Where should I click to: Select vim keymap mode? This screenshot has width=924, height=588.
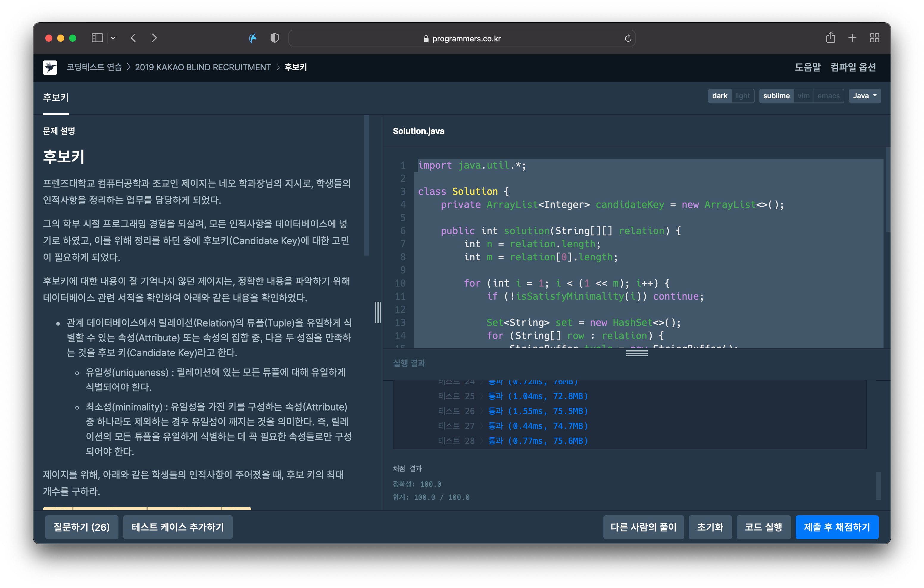[x=803, y=96]
